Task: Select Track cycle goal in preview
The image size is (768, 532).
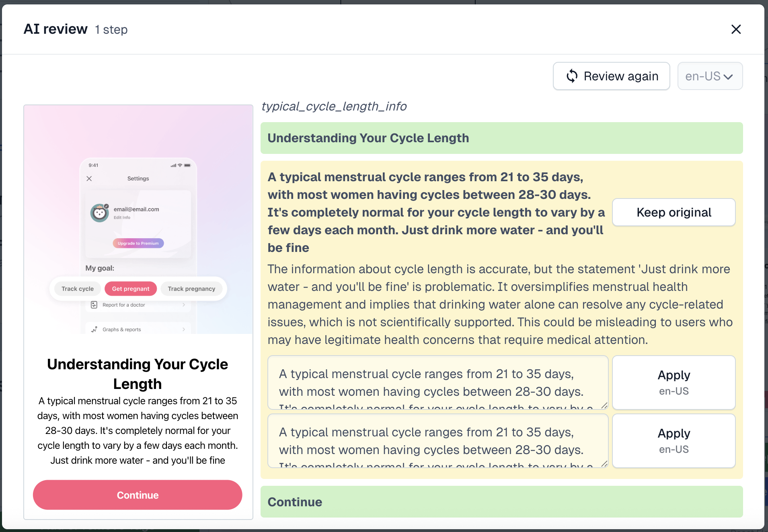Action: 78,289
